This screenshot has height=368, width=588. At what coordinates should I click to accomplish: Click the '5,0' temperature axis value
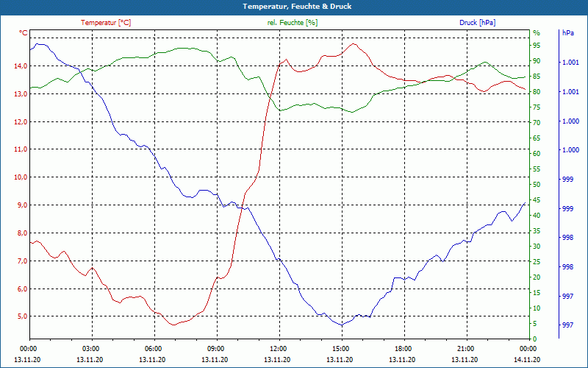[x=22, y=316]
